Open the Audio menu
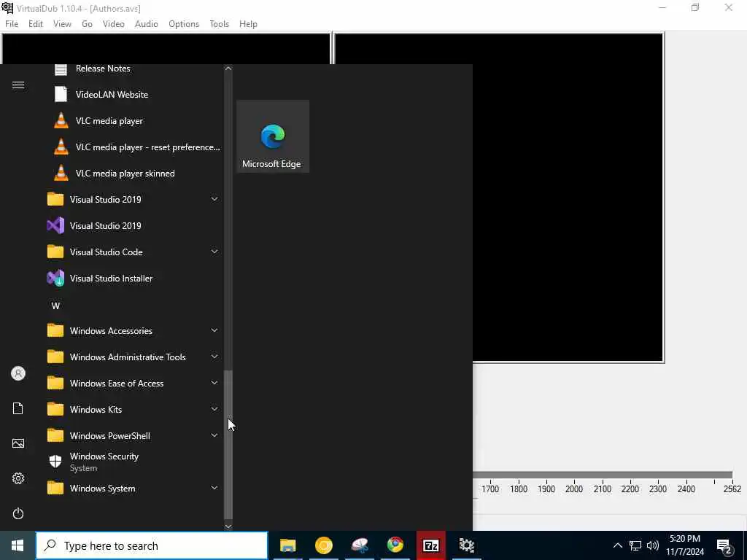 (146, 24)
